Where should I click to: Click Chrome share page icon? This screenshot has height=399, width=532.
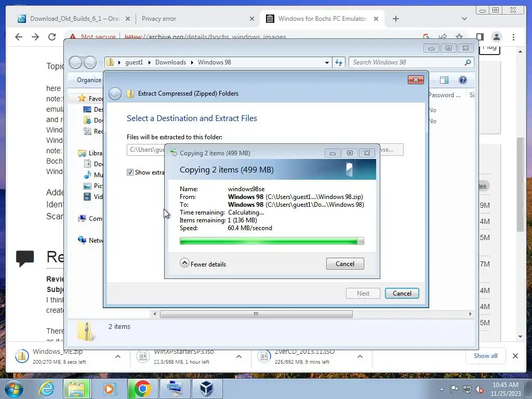(x=443, y=36)
